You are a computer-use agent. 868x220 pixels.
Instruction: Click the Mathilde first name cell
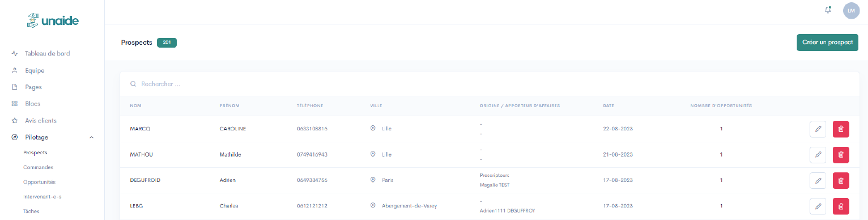tap(231, 154)
